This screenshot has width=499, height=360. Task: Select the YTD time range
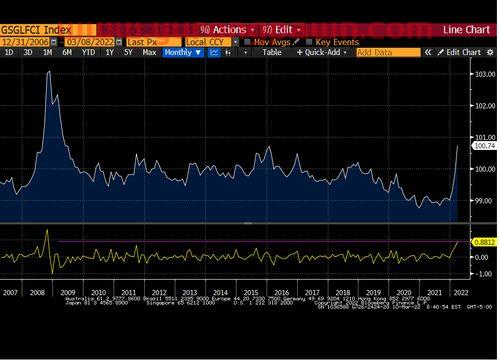coord(88,52)
